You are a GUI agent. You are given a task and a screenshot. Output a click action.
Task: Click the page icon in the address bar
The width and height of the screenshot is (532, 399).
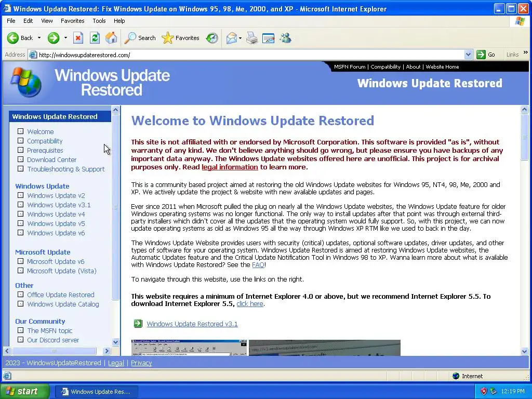33,55
